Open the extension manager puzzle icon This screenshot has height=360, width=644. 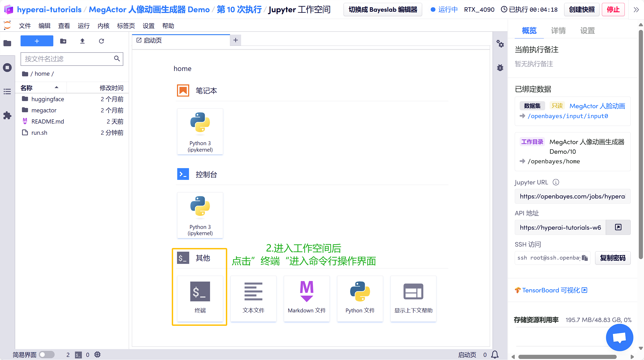pyautogui.click(x=7, y=115)
